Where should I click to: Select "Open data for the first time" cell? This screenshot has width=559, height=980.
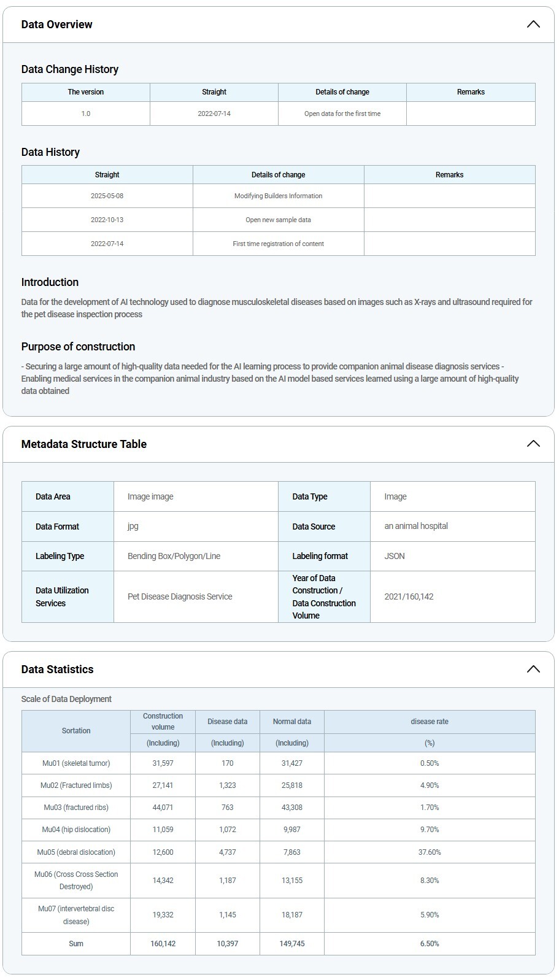click(342, 114)
